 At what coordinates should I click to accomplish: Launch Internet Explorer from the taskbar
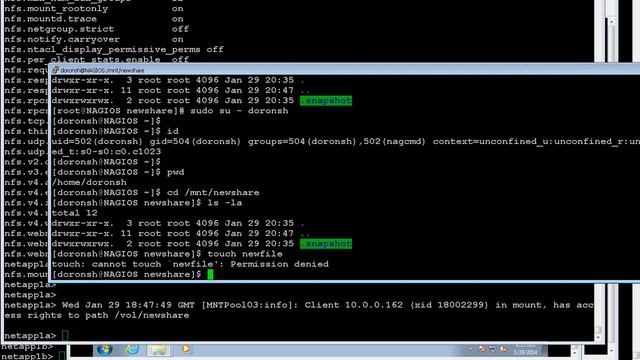click(132, 349)
